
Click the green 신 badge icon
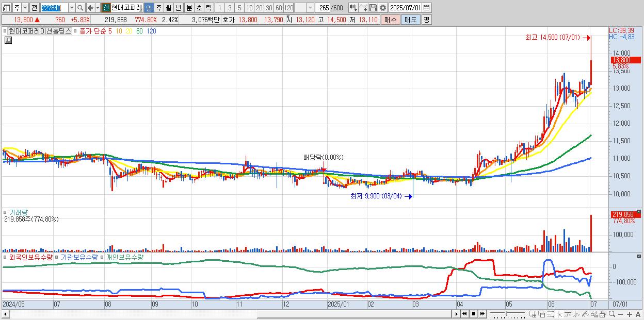coord(106,8)
